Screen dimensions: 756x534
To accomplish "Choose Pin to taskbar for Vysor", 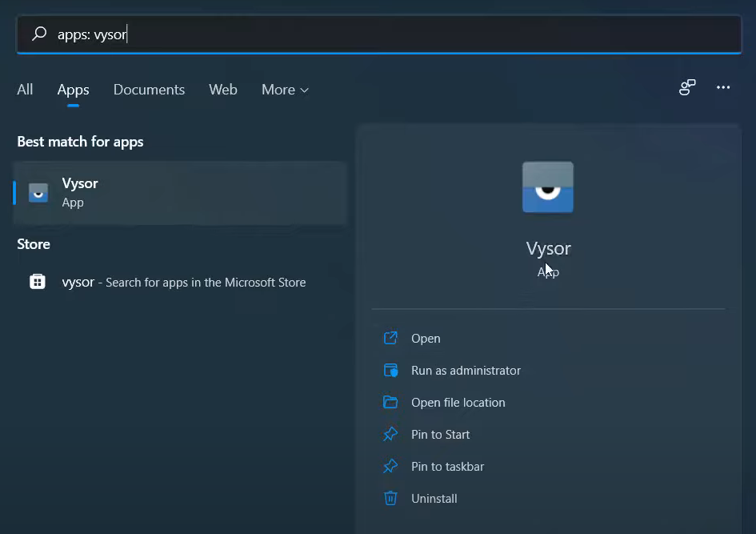I will click(447, 466).
